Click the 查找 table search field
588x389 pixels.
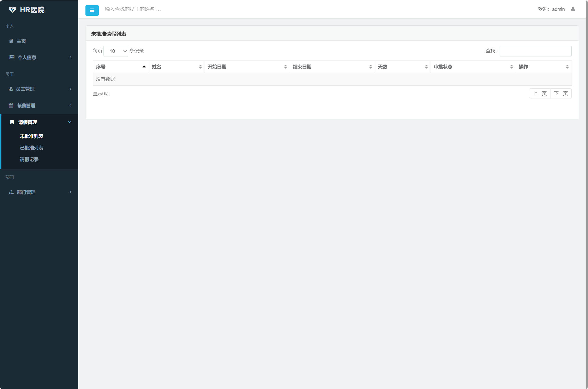pyautogui.click(x=535, y=51)
